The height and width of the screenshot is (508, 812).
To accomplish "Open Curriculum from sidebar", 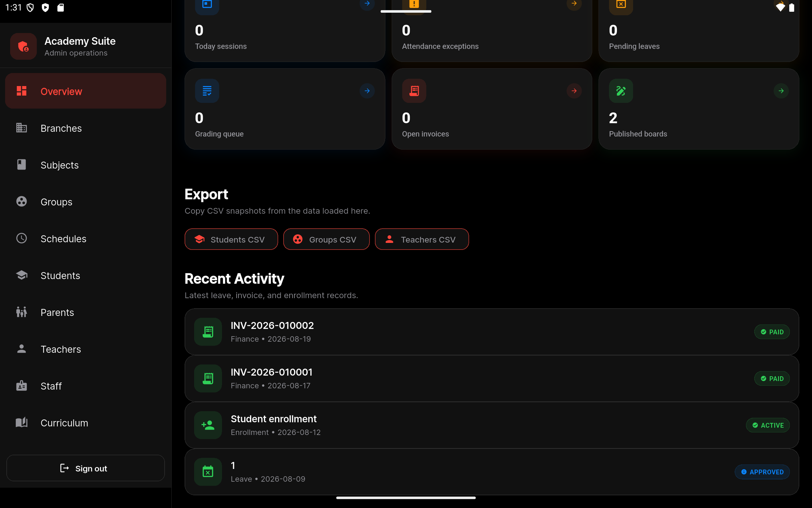I will point(86,423).
